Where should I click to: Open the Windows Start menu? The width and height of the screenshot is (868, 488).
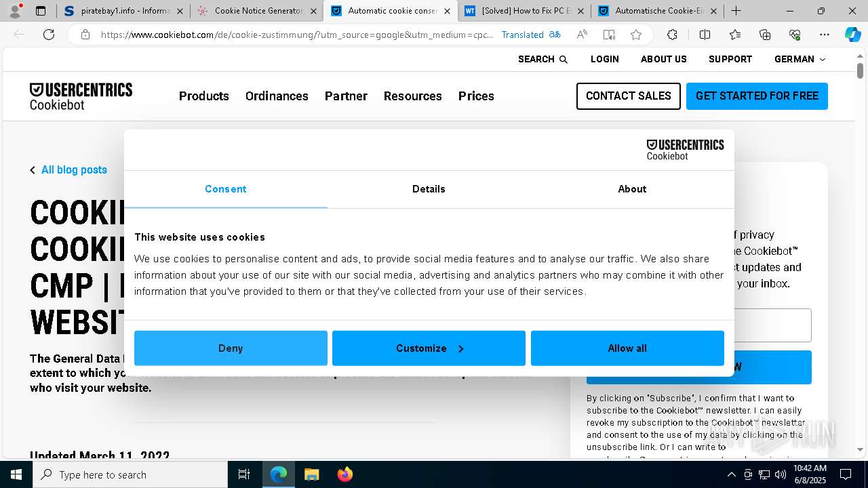pyautogui.click(x=16, y=474)
